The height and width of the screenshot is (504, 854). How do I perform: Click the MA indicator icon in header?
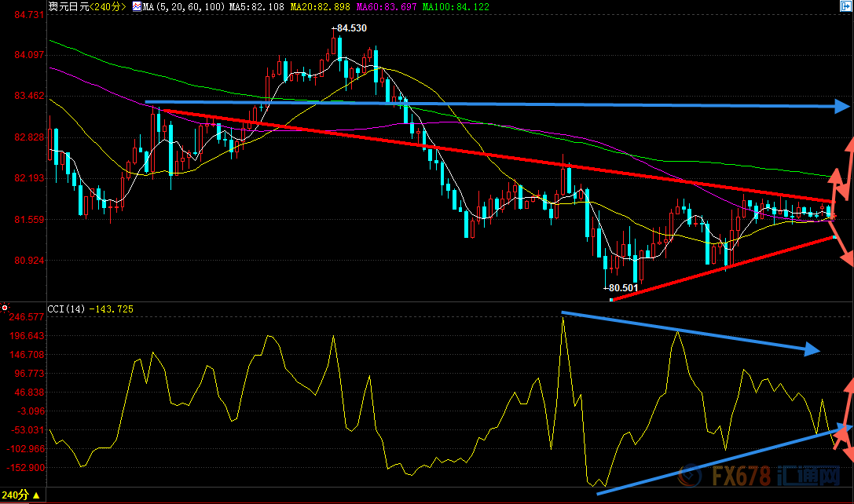(137, 7)
